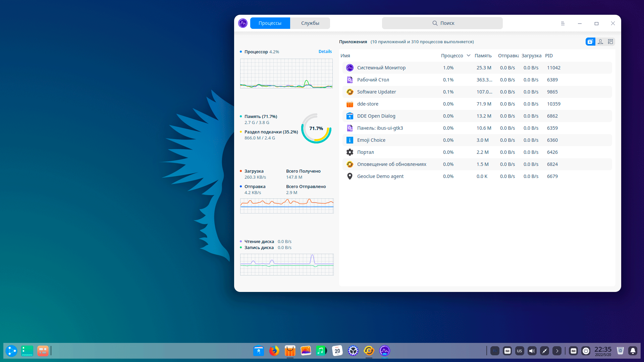Open the hamburger menu in the title bar
Screen dimensions: 644x362
point(563,23)
